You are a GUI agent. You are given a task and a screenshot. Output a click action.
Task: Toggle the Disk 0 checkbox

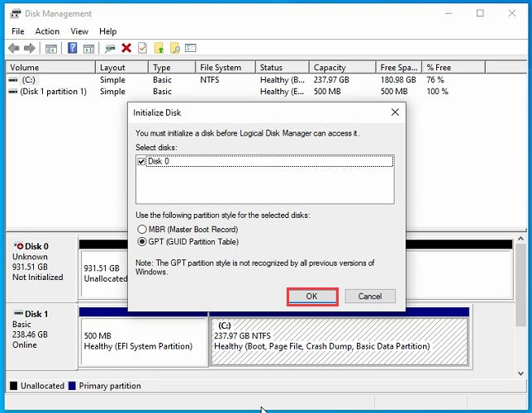coord(141,161)
